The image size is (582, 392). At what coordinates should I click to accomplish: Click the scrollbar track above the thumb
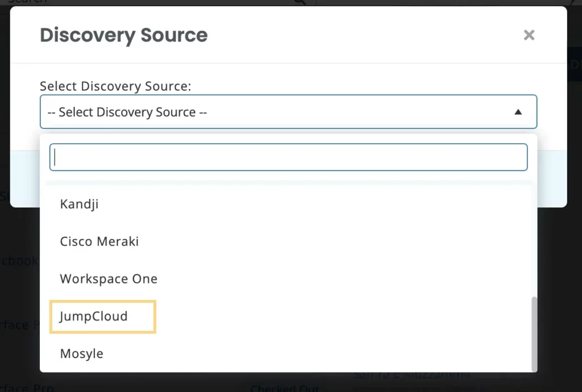[533, 239]
